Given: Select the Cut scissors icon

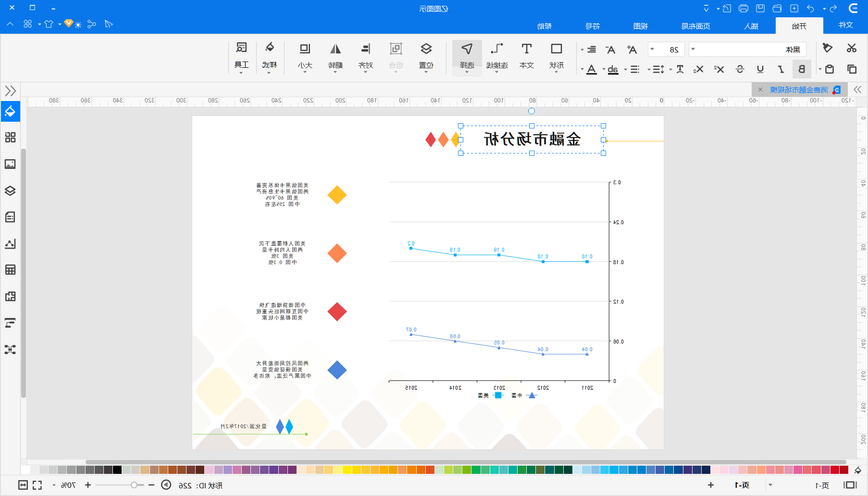Looking at the screenshot, I should 852,48.
